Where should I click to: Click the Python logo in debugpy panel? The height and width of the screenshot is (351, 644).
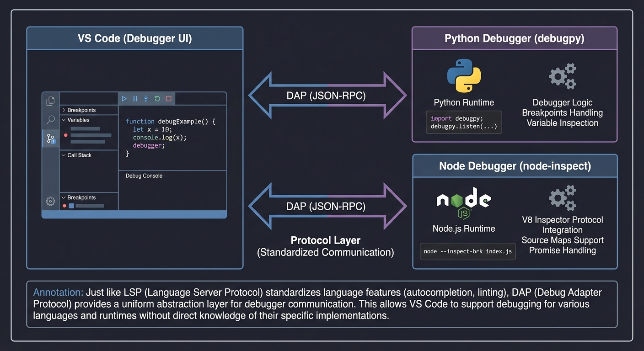[463, 76]
